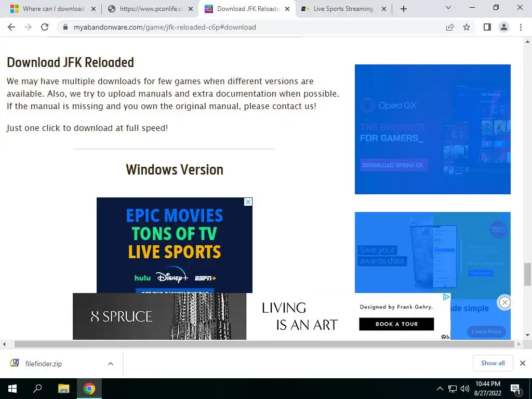This screenshot has width=532, height=399.
Task: Click the 'Download JFK Reloaded' heading
Action: 70,62
